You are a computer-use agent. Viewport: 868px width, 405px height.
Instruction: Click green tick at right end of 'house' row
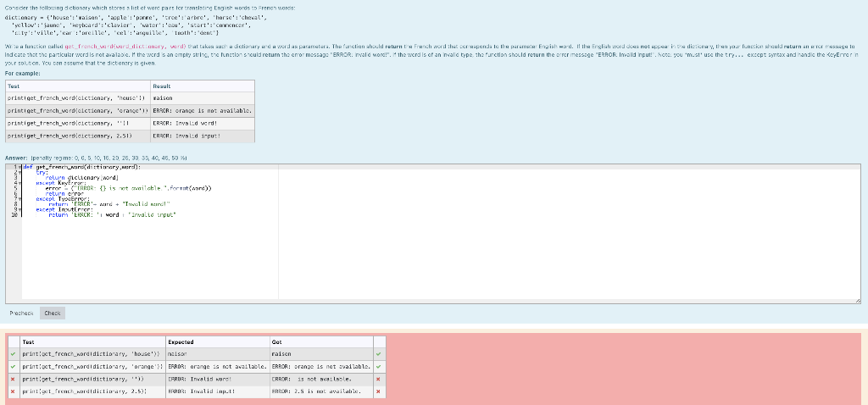(x=378, y=353)
